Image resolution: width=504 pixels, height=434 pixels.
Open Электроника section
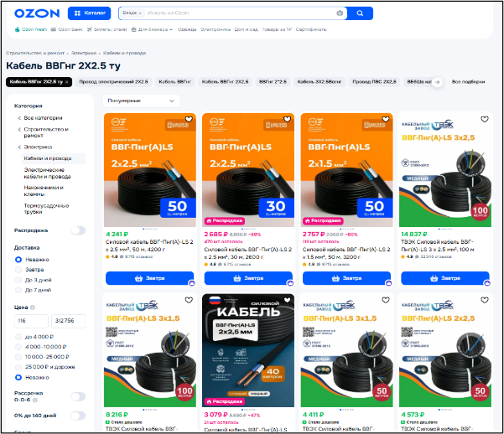coord(216,29)
